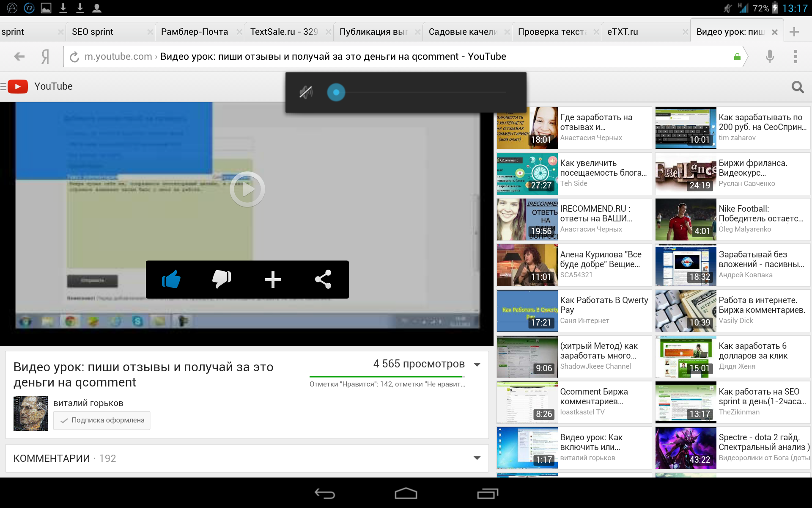
Task: Add video to playlist with plus icon
Action: 273,279
